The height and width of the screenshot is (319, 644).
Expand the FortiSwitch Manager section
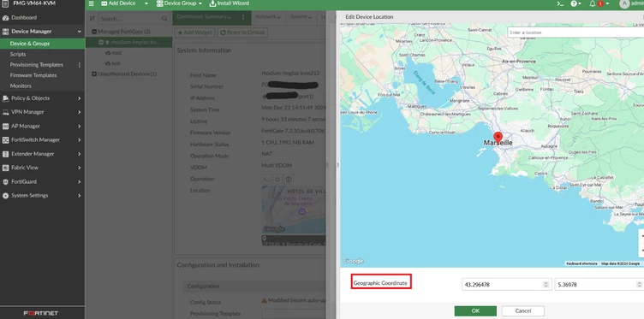click(x=80, y=139)
